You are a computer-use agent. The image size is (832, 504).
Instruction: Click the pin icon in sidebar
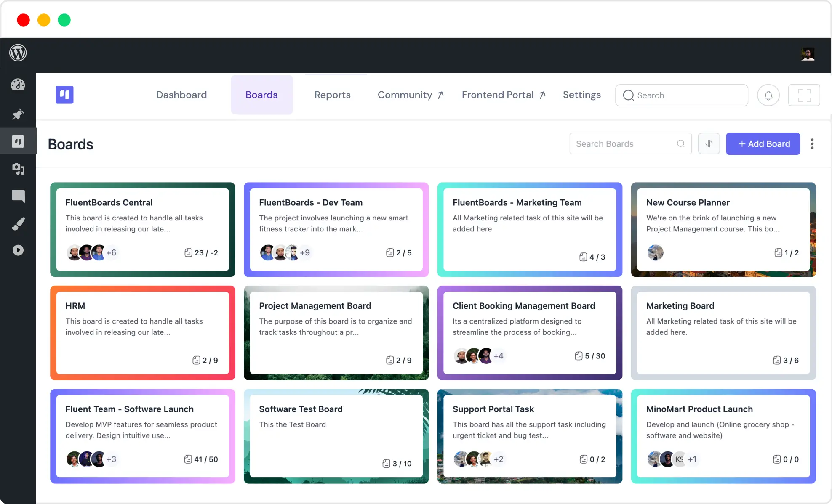(18, 114)
